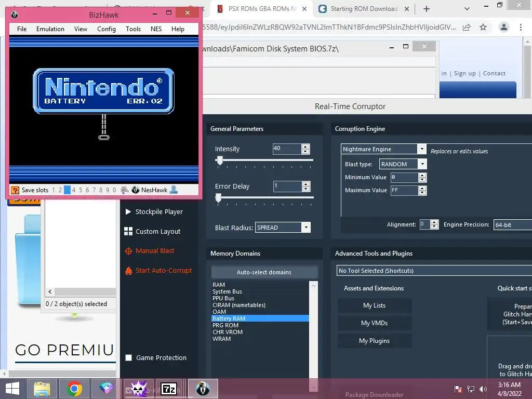532x399 pixels.
Task: Open the Blast type RANDOM dropdown
Action: point(422,164)
